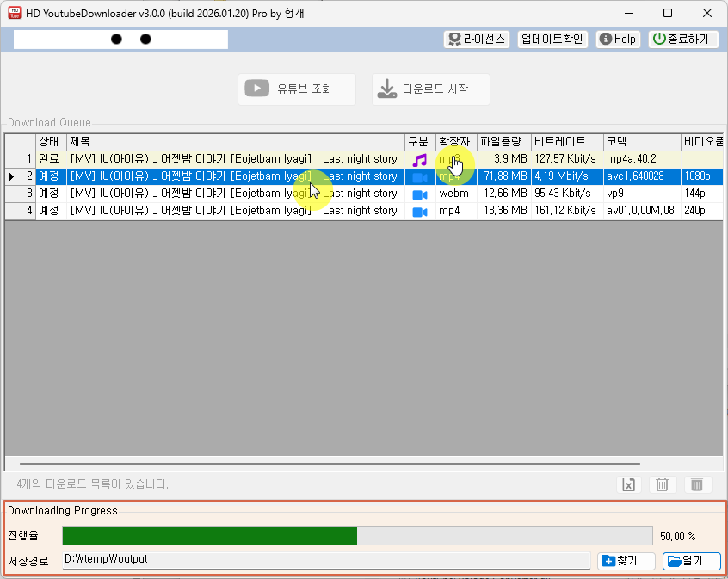Click the 제목 column header
The image size is (728, 579).
tap(236, 142)
